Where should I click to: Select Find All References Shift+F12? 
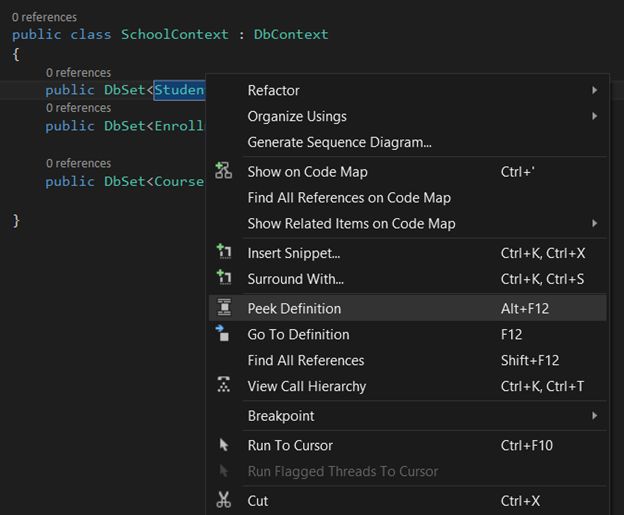[x=306, y=360]
